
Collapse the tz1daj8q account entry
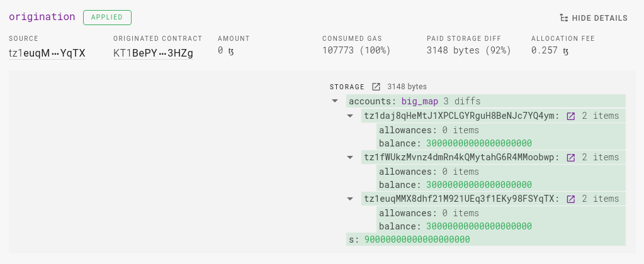350,116
